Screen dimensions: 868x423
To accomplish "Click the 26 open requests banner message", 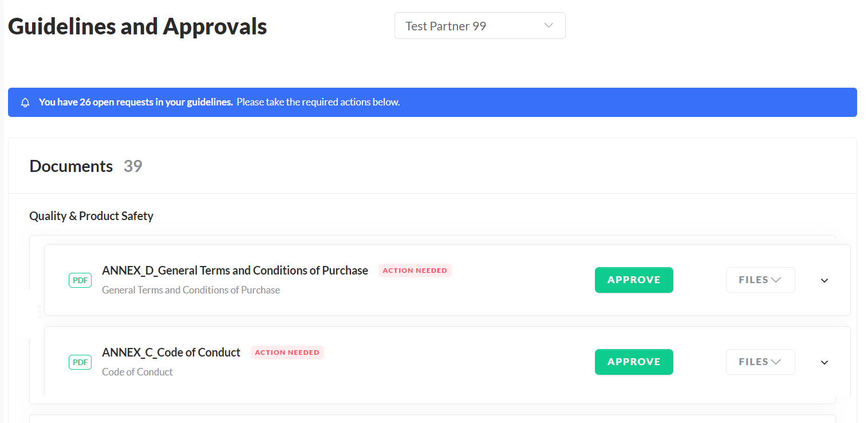I will point(136,101).
